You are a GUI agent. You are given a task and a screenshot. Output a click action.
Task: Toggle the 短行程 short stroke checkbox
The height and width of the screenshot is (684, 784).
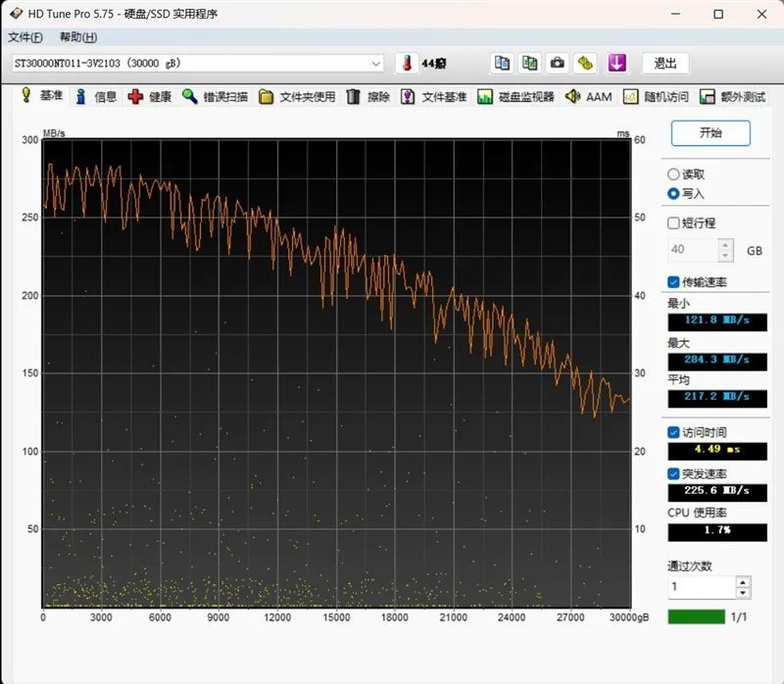(673, 222)
